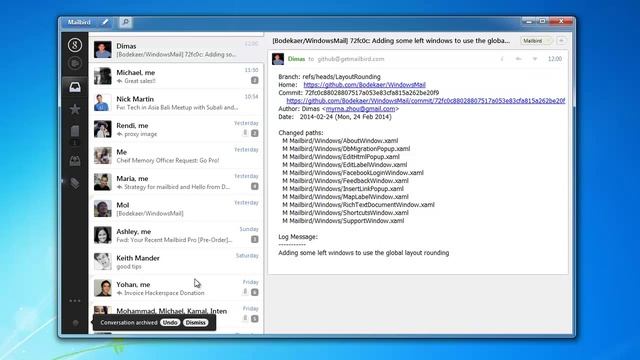
Task: Open Rendi, me 'proxy image' conversation
Action: pyautogui.click(x=176, y=129)
